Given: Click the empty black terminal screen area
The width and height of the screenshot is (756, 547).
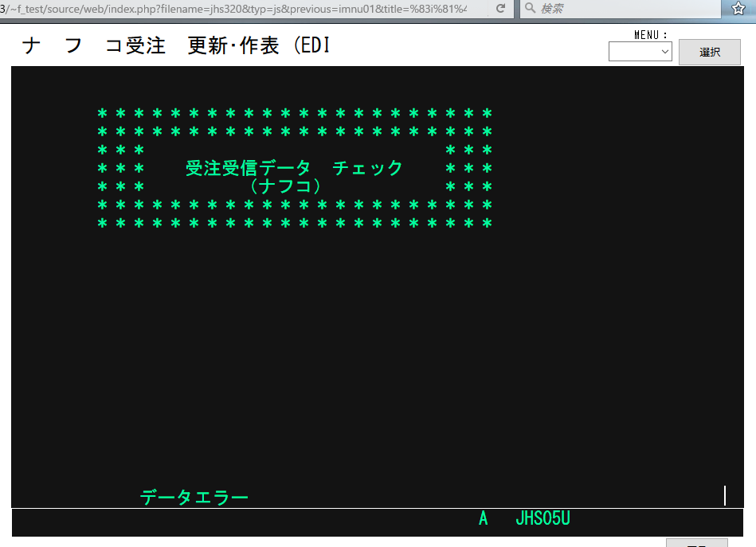Looking at the screenshot, I should click(x=374, y=358).
